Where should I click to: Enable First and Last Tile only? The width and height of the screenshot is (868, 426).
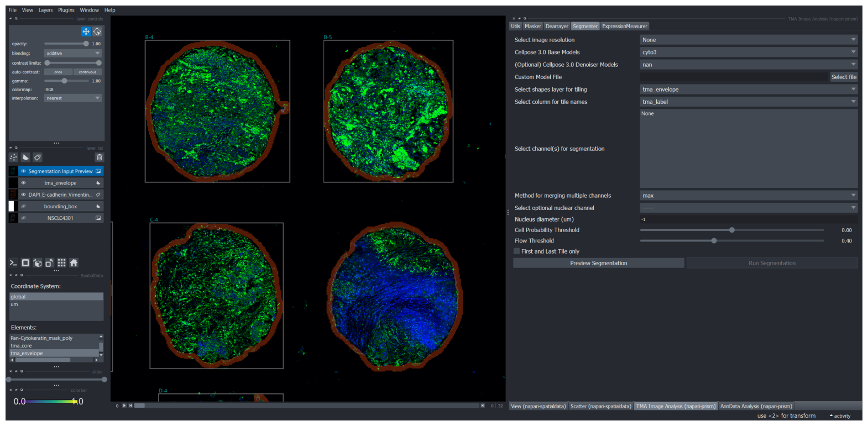(517, 251)
